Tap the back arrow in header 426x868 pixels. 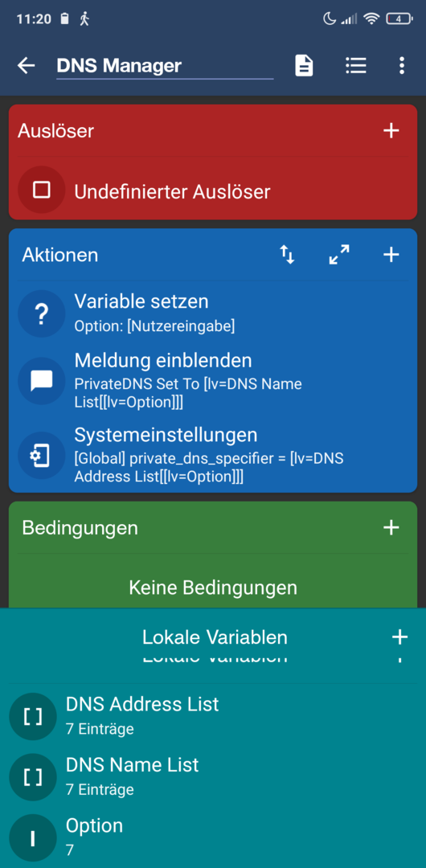[x=26, y=66]
